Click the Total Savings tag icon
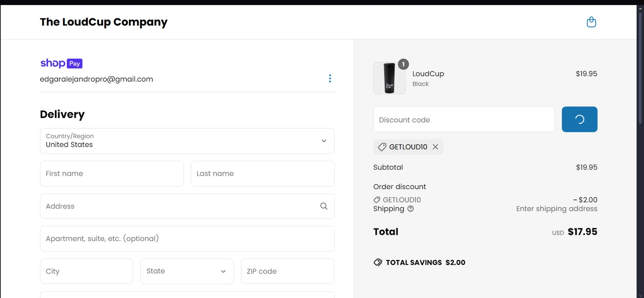 coord(378,262)
